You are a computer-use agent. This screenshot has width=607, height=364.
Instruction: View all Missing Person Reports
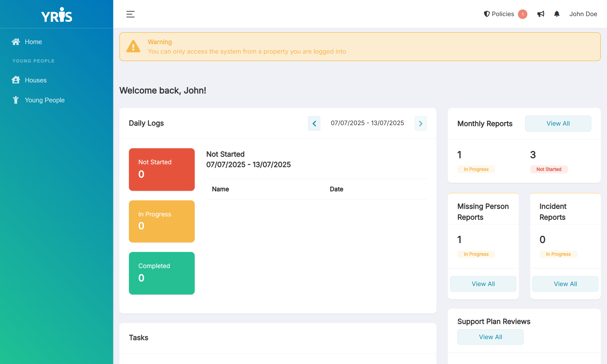483,284
